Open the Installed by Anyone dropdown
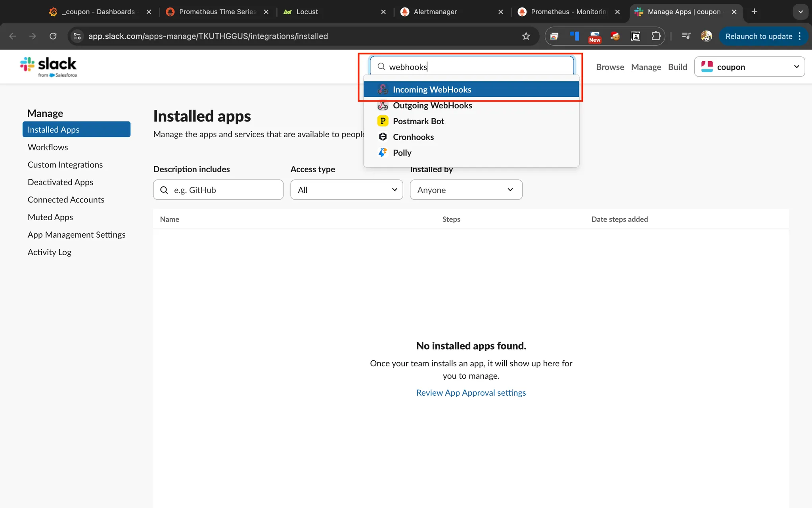 coord(466,190)
